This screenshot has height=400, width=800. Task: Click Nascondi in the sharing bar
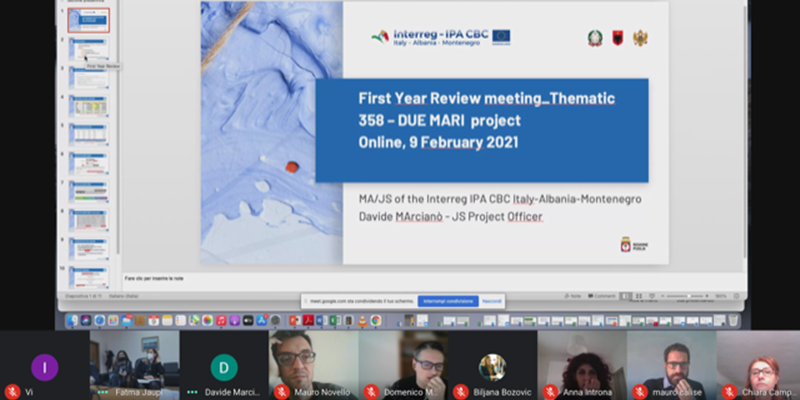(492, 301)
